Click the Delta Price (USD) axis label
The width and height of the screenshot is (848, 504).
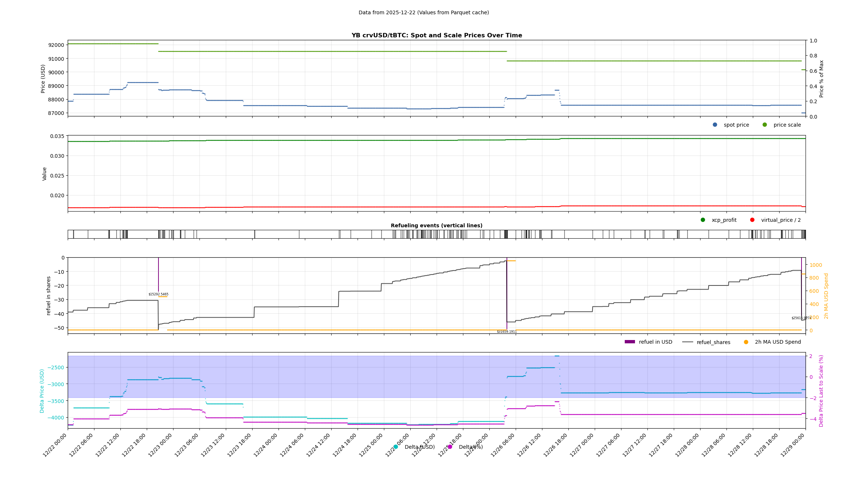42,391
